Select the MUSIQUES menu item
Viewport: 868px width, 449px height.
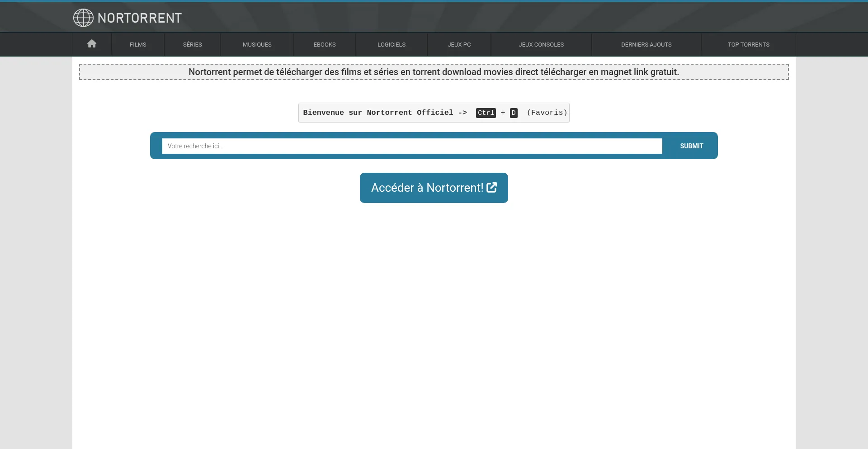[257, 44]
